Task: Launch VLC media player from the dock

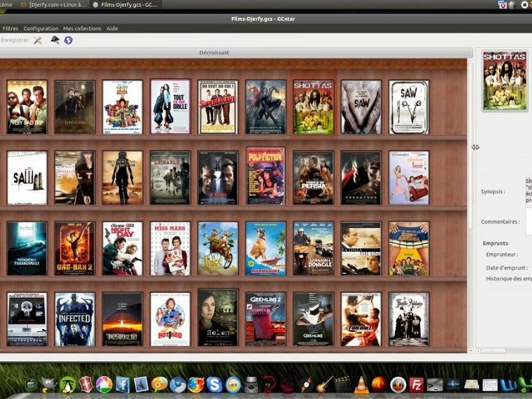Action: coord(361,385)
